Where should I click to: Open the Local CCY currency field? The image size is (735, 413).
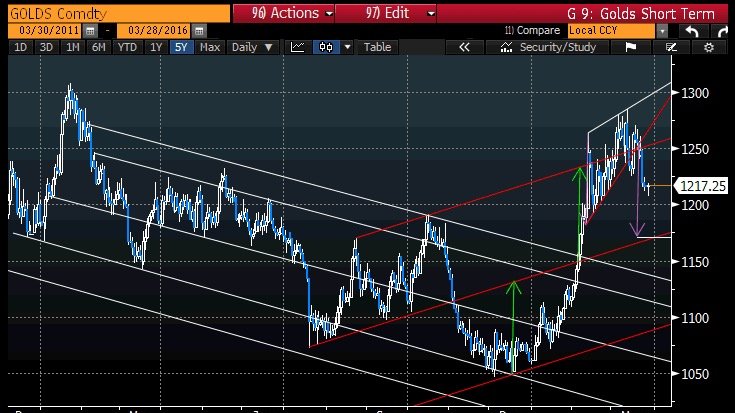pyautogui.click(x=610, y=31)
